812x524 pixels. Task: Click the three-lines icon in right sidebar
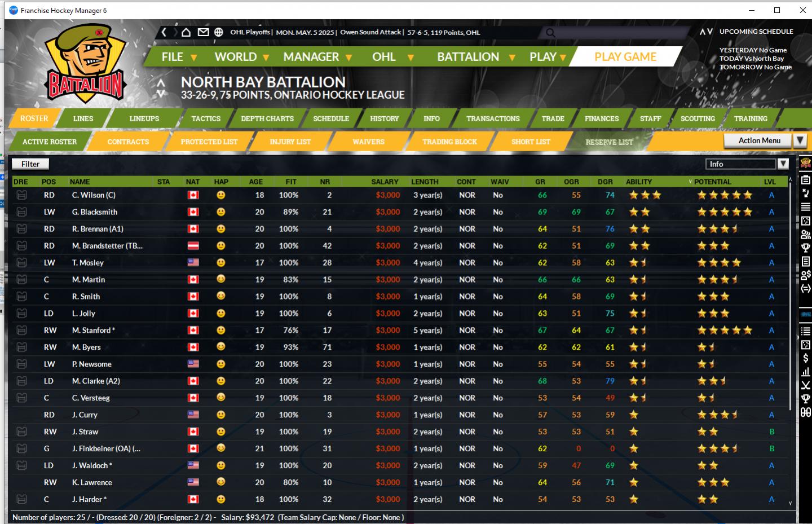[x=806, y=207]
